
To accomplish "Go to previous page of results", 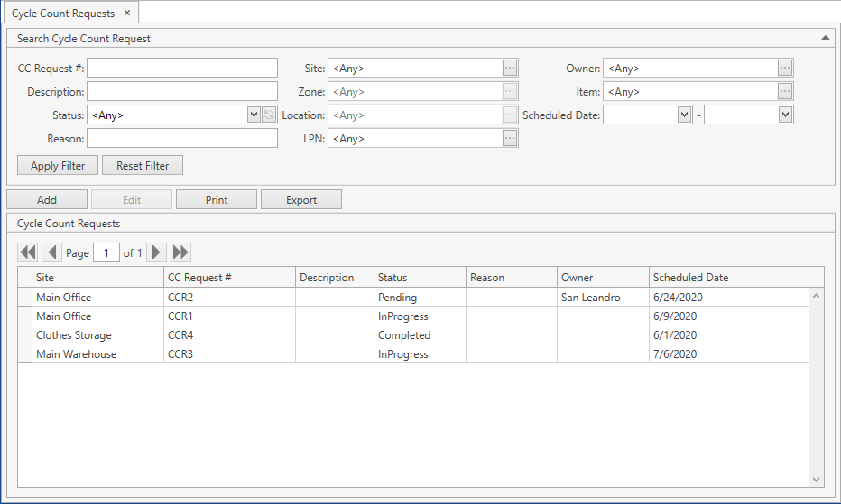I will [x=52, y=252].
